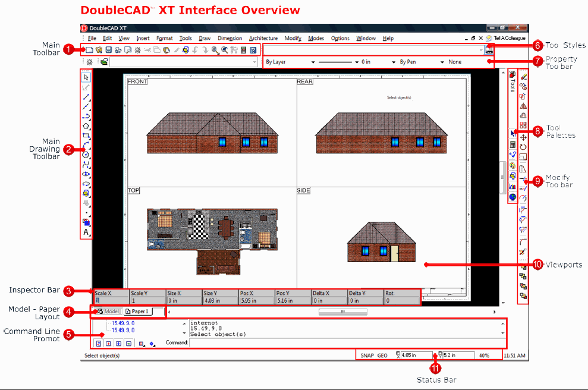
Task: Click the Scale X value field
Action: (x=111, y=301)
